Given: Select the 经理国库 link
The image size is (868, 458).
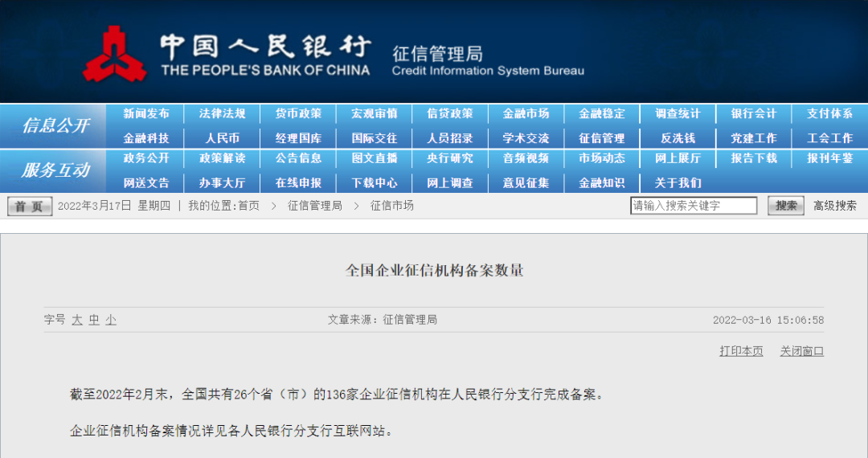Looking at the screenshot, I should [x=298, y=138].
